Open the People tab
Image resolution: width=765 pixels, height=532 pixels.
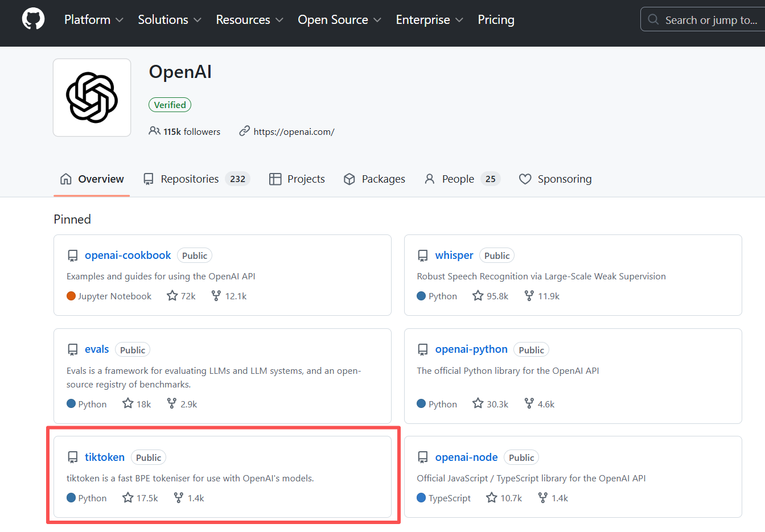pos(462,179)
